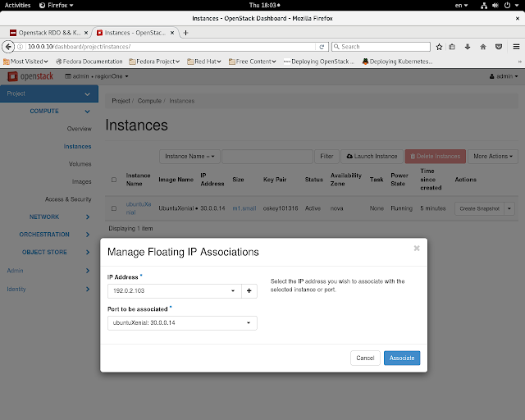Screen dimensions: 525x420
Task: Open Access & Security in sidebar
Action: click(68, 199)
